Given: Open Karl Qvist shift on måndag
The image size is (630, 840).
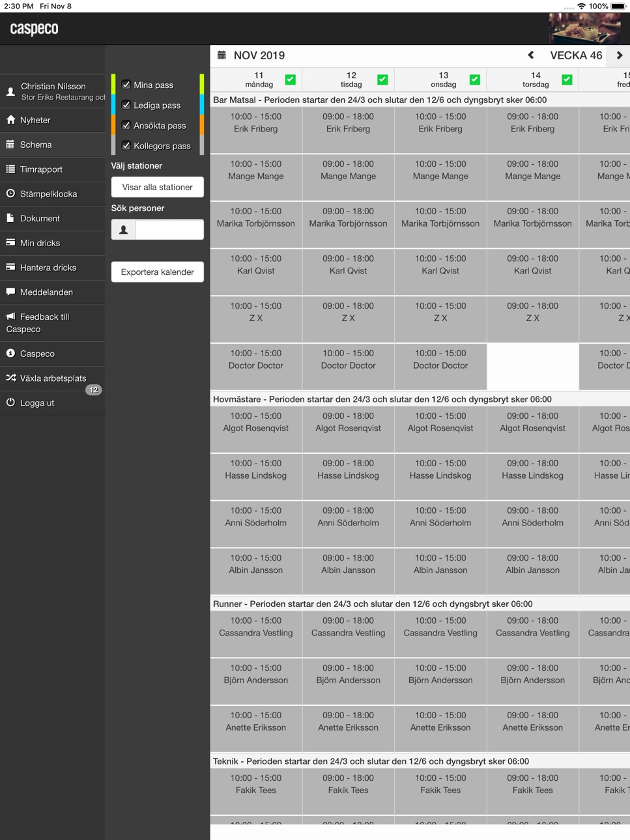Looking at the screenshot, I should (x=256, y=272).
